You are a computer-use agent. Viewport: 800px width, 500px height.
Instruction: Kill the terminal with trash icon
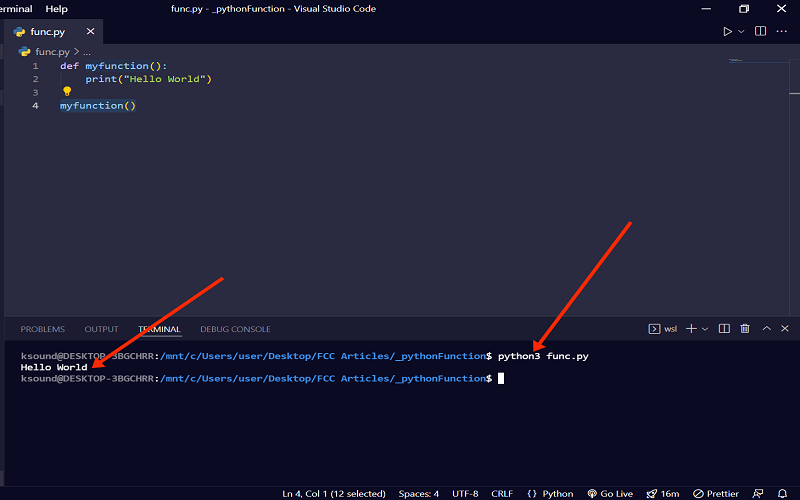[x=745, y=329]
